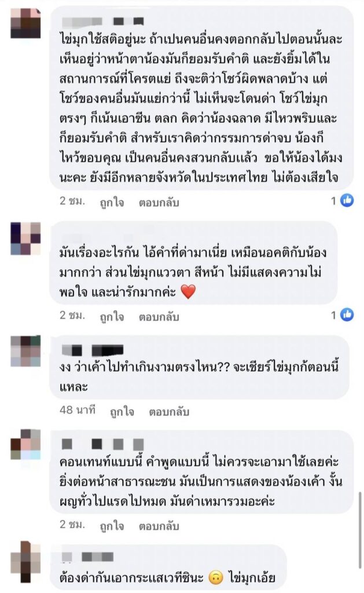Open the avatar of the 48 นาที commenter
Viewport: 364px width, 593px height.
[25, 351]
